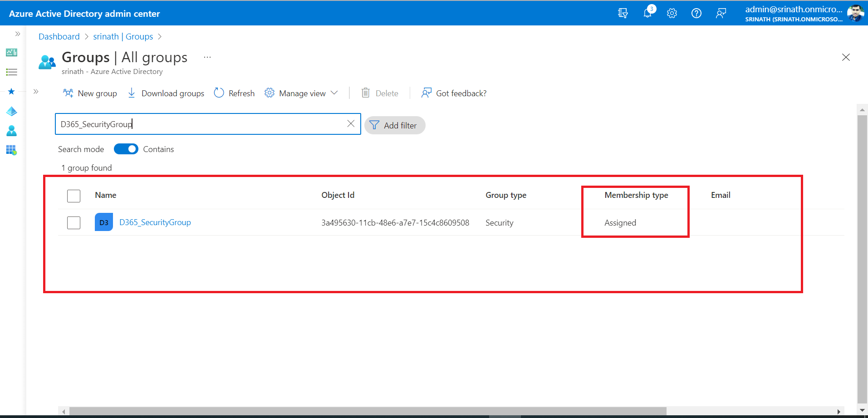Expand the left sidebar navigation chevrons
The image size is (868, 418).
pos(18,34)
